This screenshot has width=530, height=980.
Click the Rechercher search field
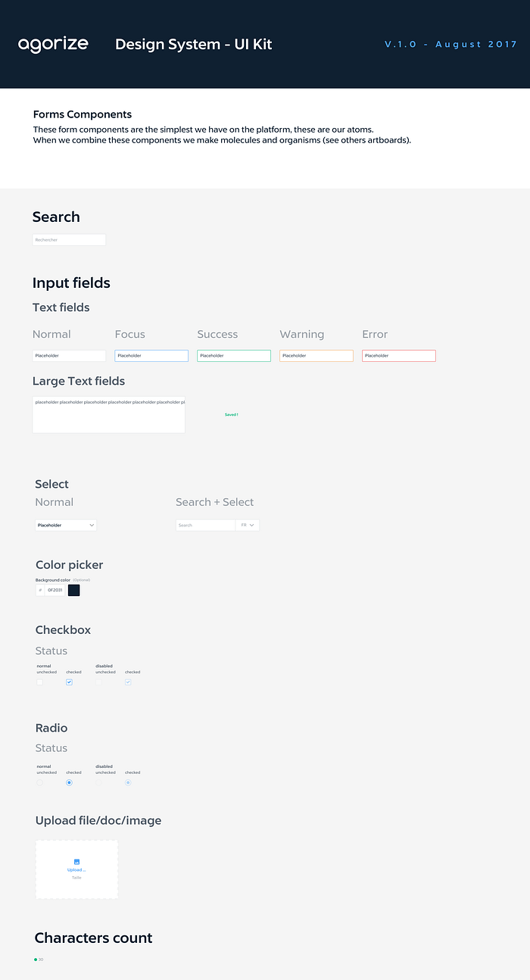point(69,239)
